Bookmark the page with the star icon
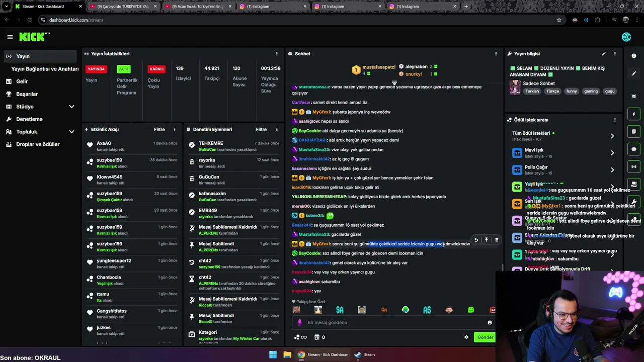 (x=559, y=20)
